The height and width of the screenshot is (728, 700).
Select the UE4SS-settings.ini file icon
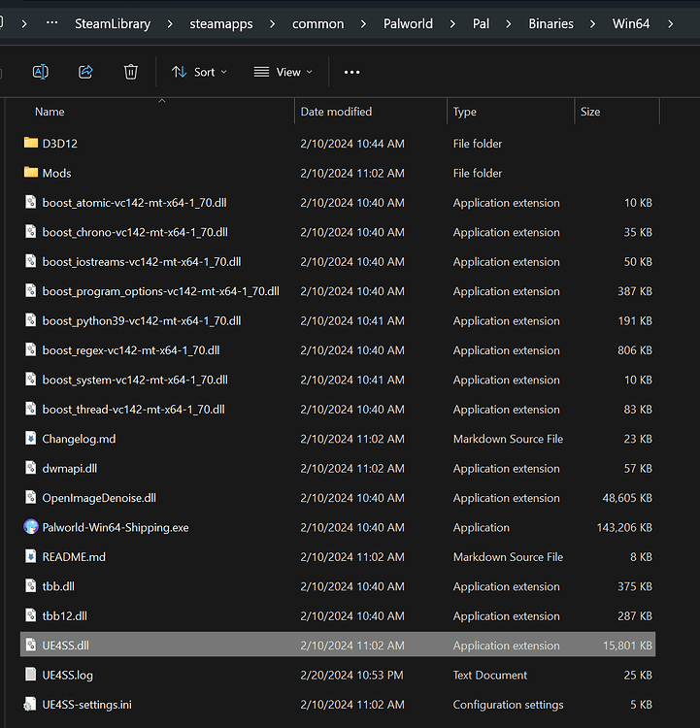tap(31, 705)
